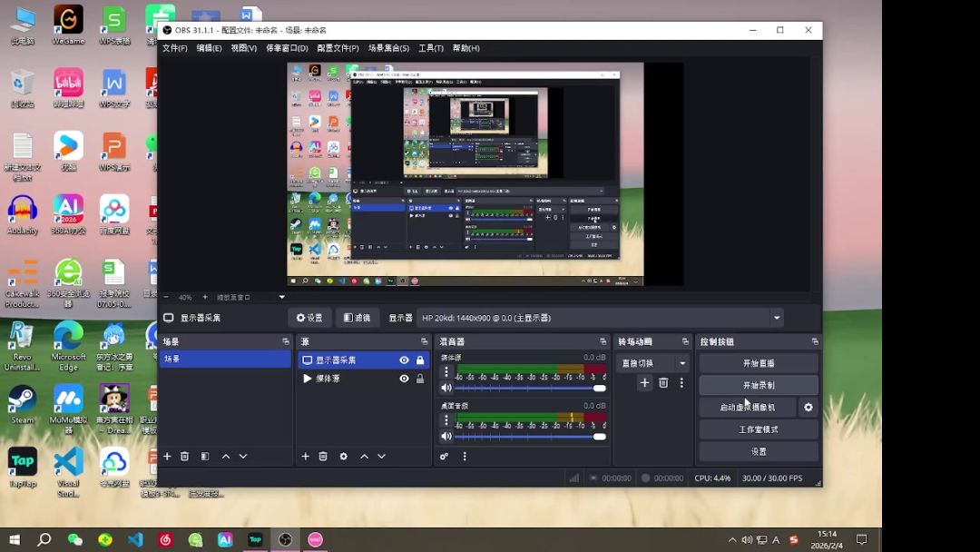The image size is (980, 552).
Task: Click the 开始直播 button
Action: [x=759, y=363]
